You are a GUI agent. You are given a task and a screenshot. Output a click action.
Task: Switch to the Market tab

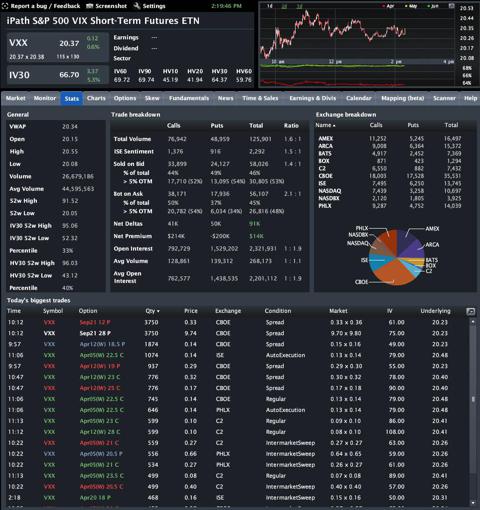tap(15, 98)
